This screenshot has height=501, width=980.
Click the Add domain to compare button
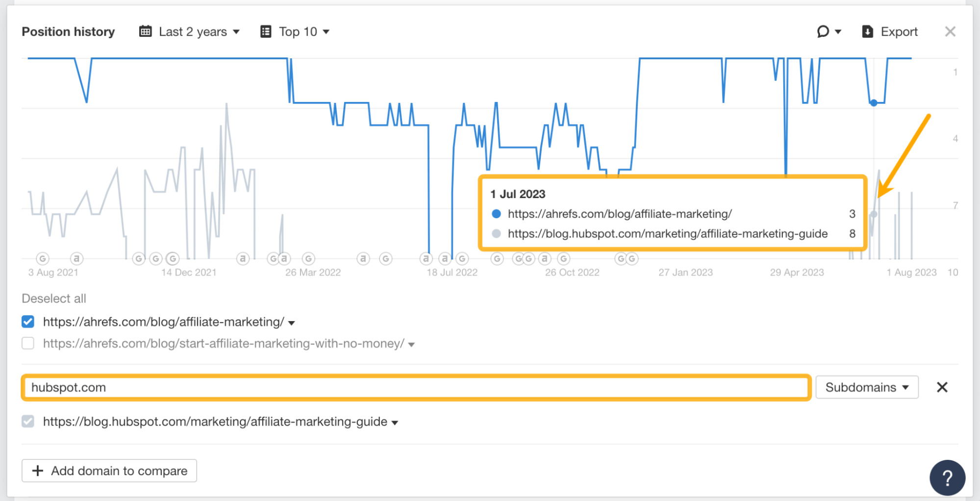pos(109,471)
